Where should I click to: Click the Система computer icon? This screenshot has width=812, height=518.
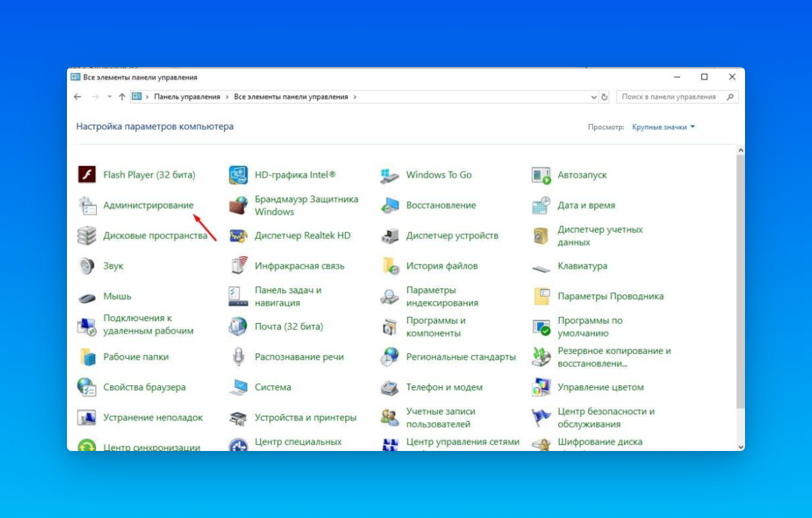click(x=238, y=387)
